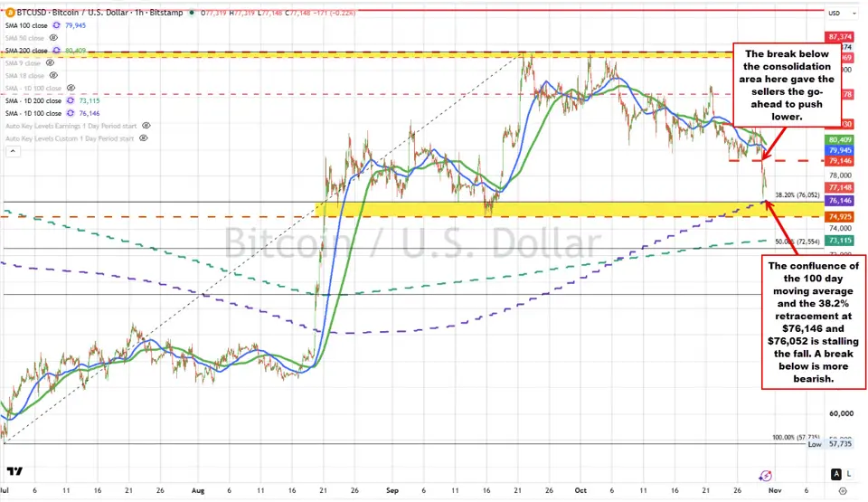Select the SMA - 1D 200 close label
This screenshot has width=868, height=502.
(33, 100)
